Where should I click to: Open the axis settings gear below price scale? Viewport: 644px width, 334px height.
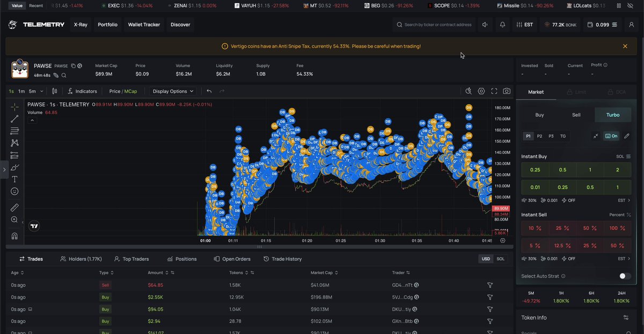[503, 241]
